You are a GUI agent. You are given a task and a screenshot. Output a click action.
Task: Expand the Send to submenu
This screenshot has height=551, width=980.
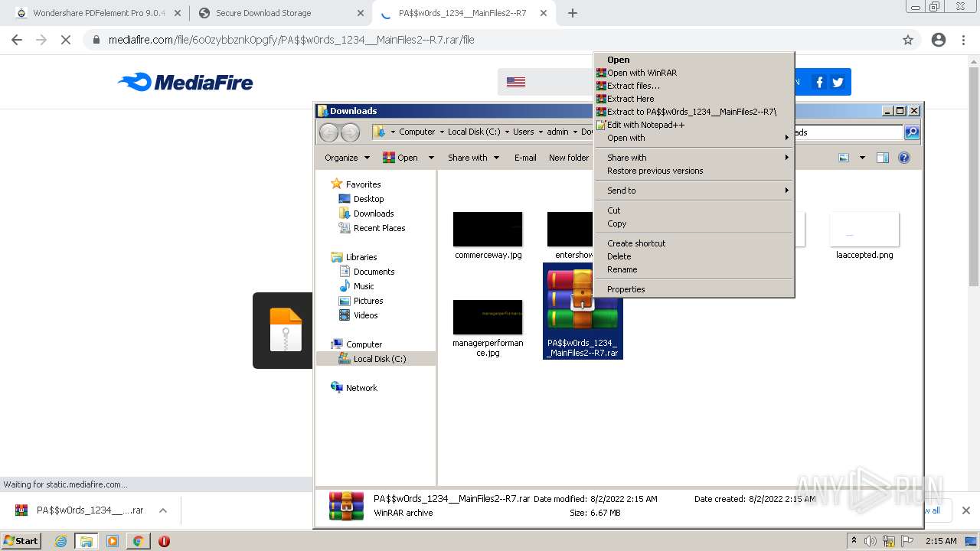pyautogui.click(x=694, y=191)
